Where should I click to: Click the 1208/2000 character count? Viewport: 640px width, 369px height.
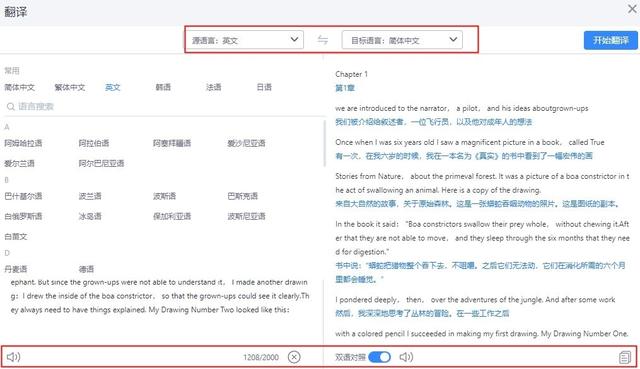coord(261,358)
